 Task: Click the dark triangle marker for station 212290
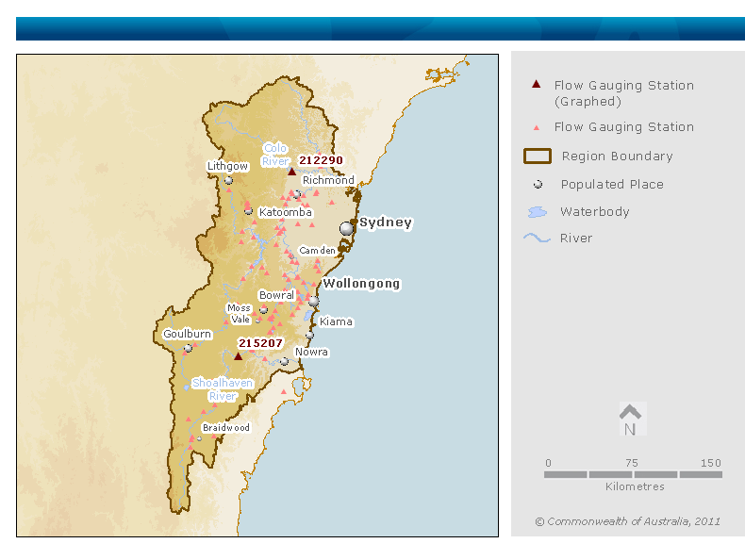click(291, 172)
